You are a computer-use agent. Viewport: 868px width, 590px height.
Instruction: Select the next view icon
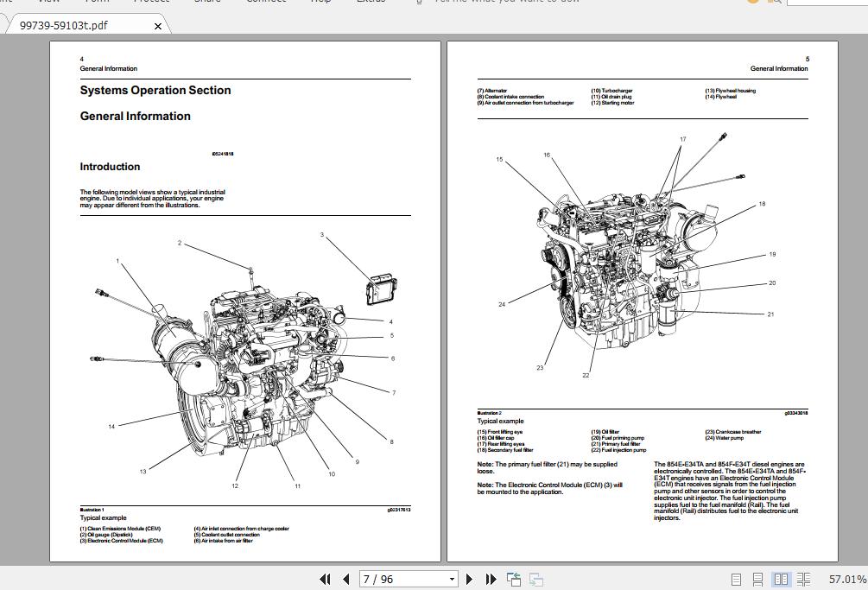pos(535,580)
